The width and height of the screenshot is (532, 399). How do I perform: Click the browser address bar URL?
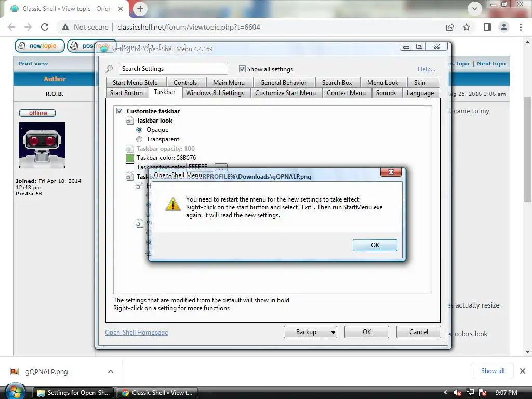(189, 27)
